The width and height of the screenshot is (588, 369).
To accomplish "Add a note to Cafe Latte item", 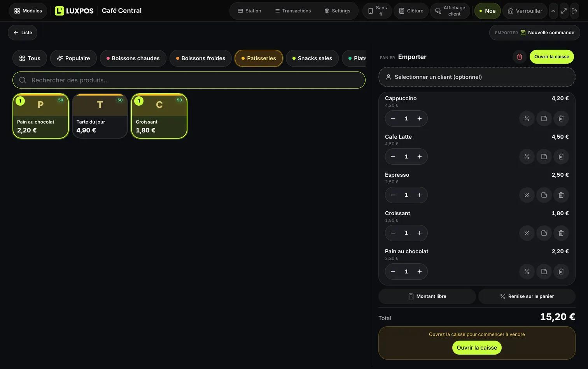I will click(544, 157).
